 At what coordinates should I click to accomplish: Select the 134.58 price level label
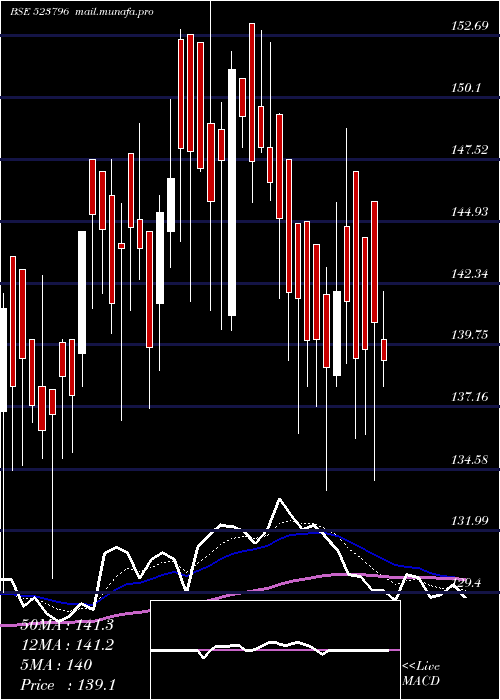[470, 459]
